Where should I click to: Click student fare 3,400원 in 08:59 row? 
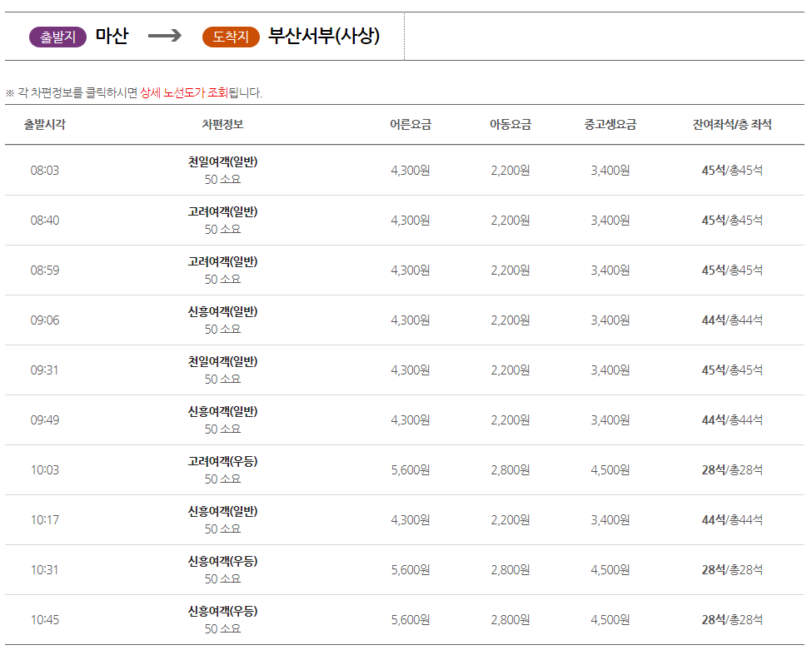pyautogui.click(x=610, y=270)
